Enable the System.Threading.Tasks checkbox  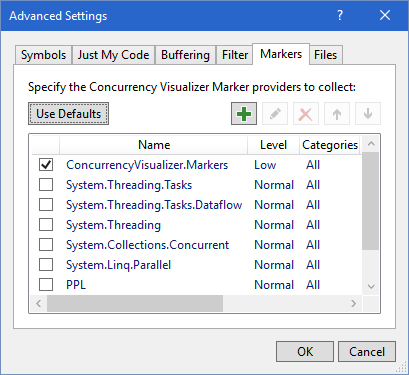(46, 185)
